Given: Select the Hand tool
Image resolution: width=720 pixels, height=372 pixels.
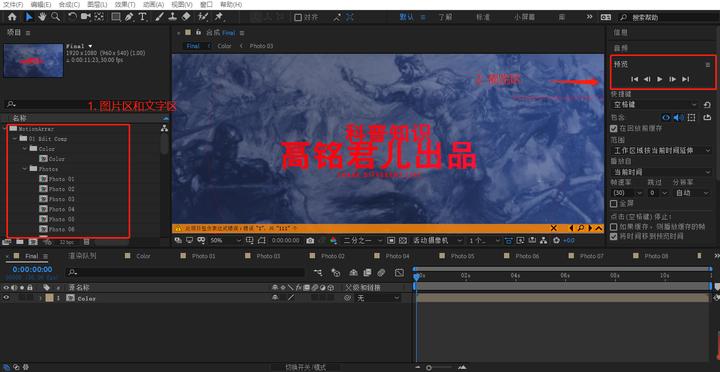Looking at the screenshot, I should point(42,17).
